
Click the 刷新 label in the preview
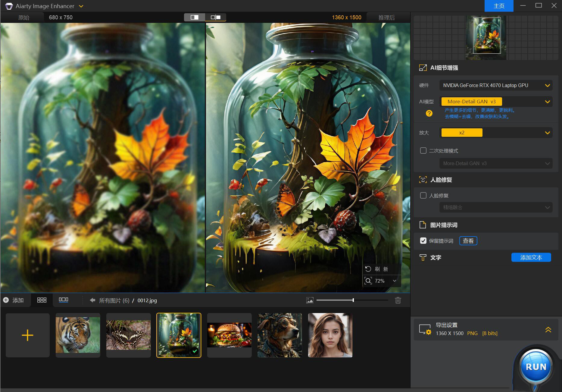tap(381, 269)
